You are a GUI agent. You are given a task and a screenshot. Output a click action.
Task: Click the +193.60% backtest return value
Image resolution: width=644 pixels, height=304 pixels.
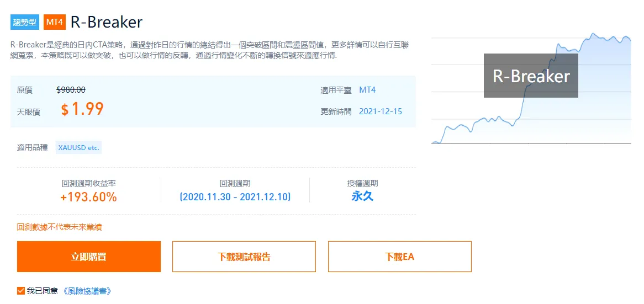coord(89,198)
